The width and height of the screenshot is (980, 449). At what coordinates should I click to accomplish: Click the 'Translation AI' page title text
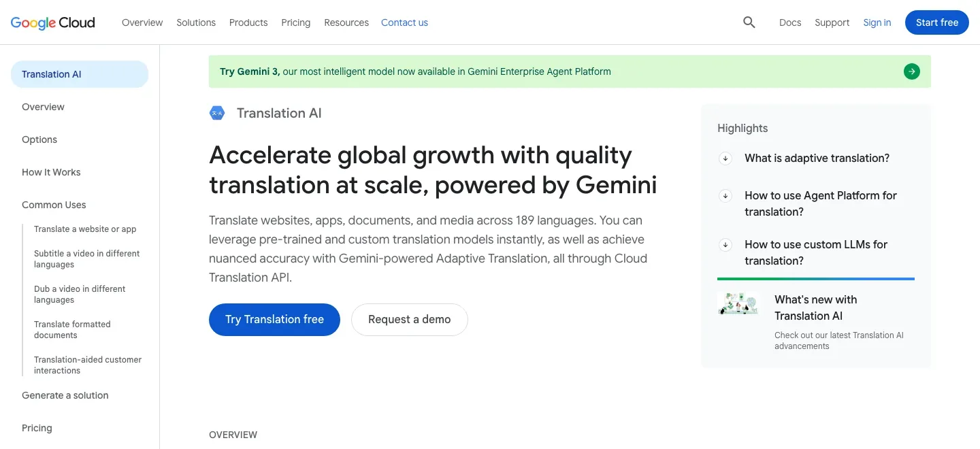(x=279, y=114)
